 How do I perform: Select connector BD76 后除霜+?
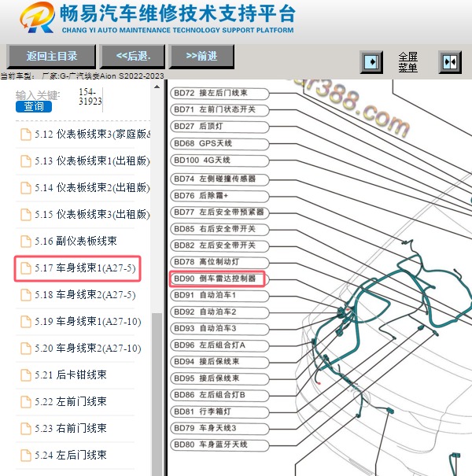pyautogui.click(x=219, y=196)
